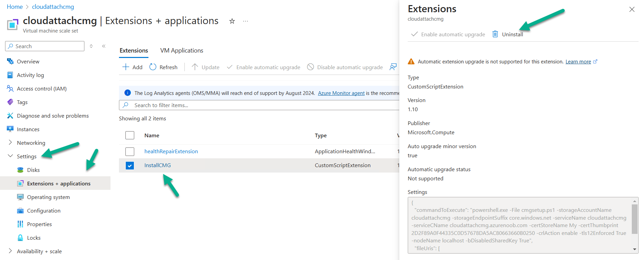
Task: Select the Tags icon
Action: [x=10, y=102]
